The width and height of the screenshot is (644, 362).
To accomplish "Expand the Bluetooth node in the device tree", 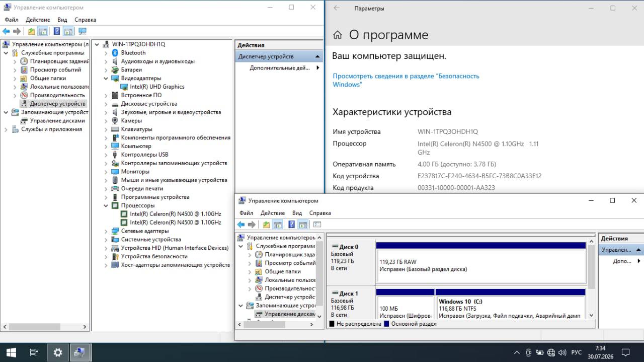I will click(x=106, y=53).
